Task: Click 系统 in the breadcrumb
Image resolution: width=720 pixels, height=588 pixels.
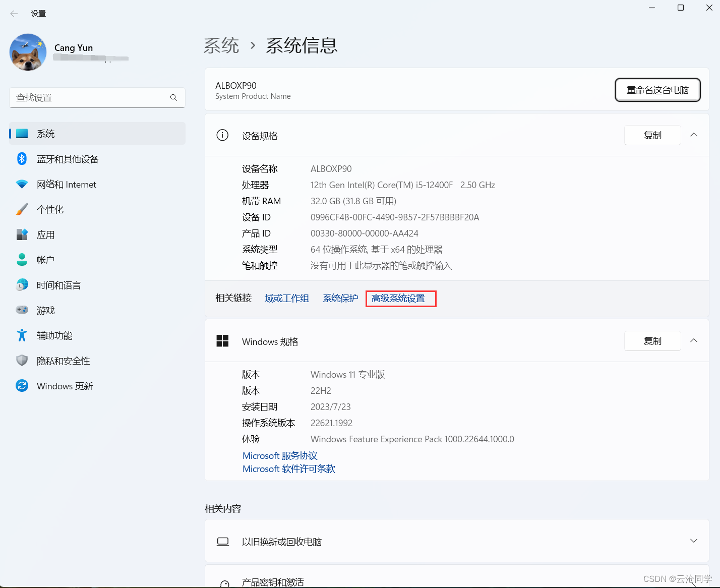Action: point(221,45)
